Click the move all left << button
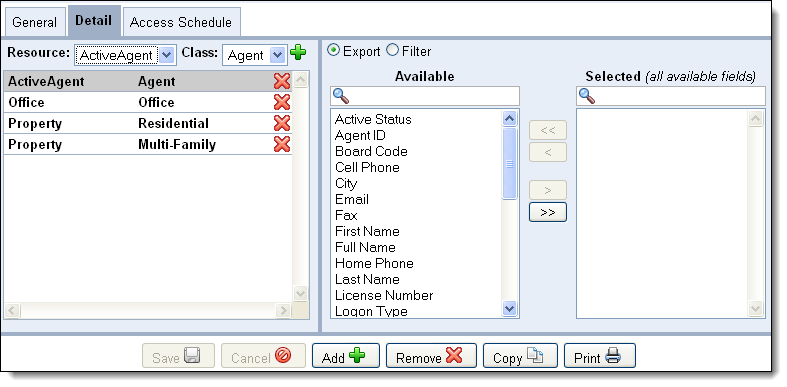Image resolution: width=787 pixels, height=387 pixels. [x=548, y=130]
